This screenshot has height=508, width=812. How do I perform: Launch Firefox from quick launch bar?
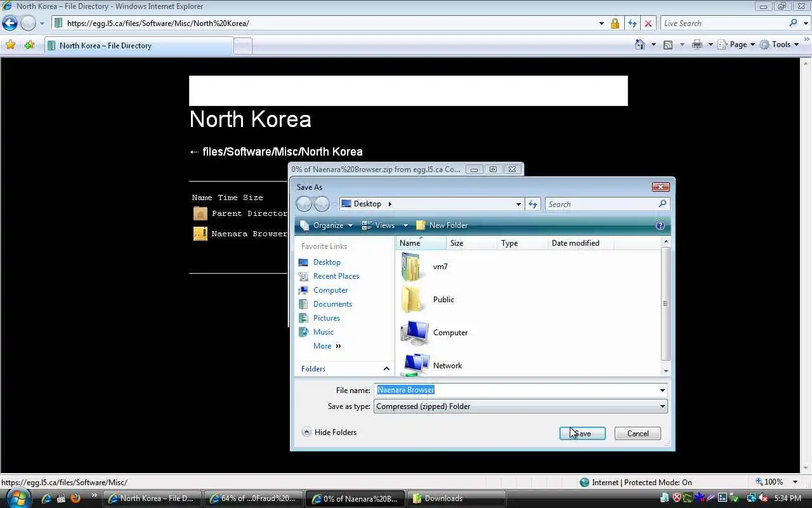[x=75, y=498]
